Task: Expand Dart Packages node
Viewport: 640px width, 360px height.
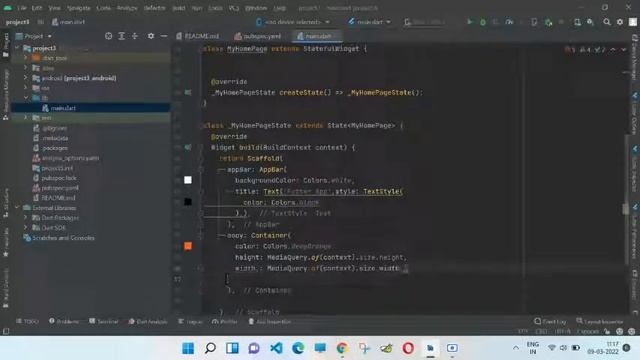Action: point(25,218)
